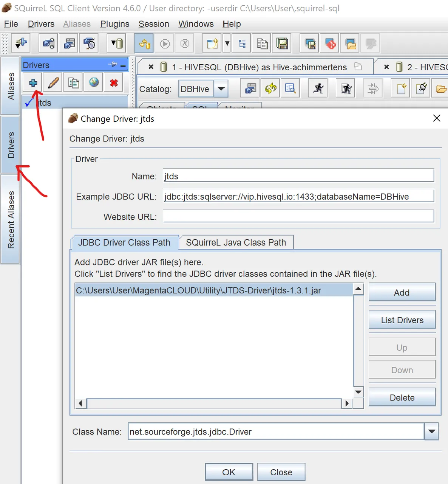
Task: Run SQL with the running man icon
Action: (318, 88)
